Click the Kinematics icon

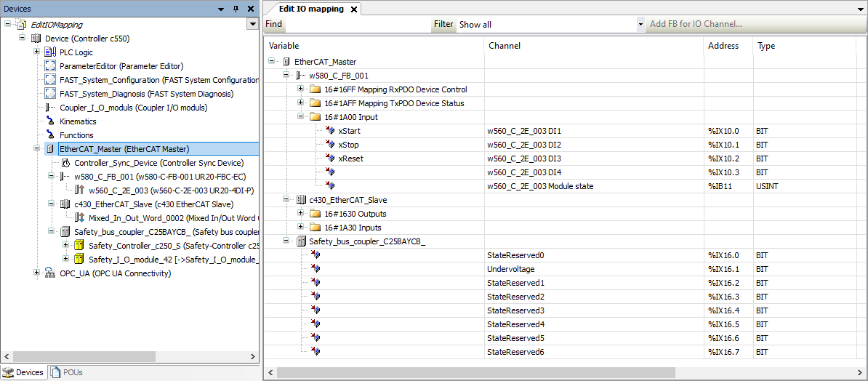[x=50, y=121]
